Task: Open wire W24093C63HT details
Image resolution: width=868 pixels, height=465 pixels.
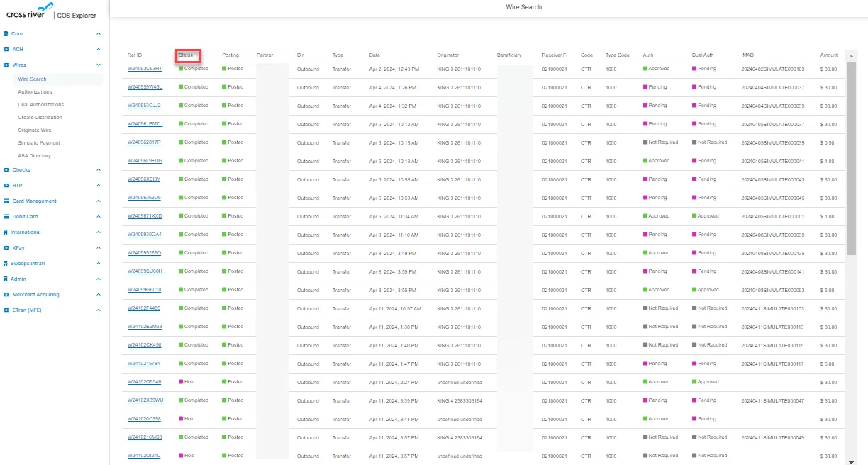Action: point(145,69)
